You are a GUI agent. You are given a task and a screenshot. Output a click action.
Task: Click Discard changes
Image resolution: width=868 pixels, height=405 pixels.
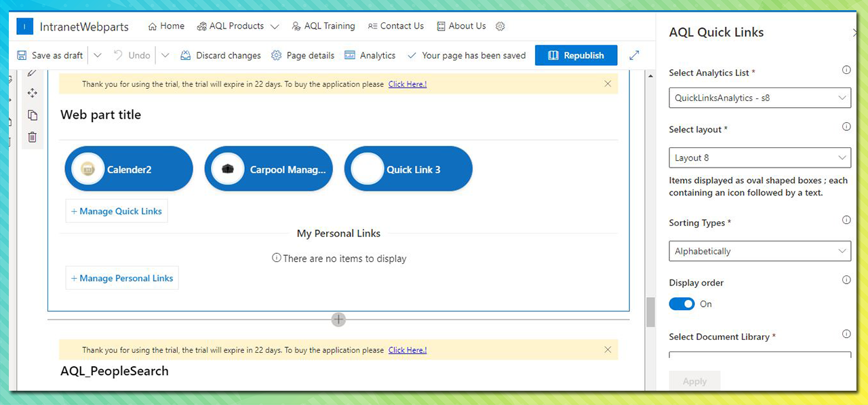tap(220, 56)
